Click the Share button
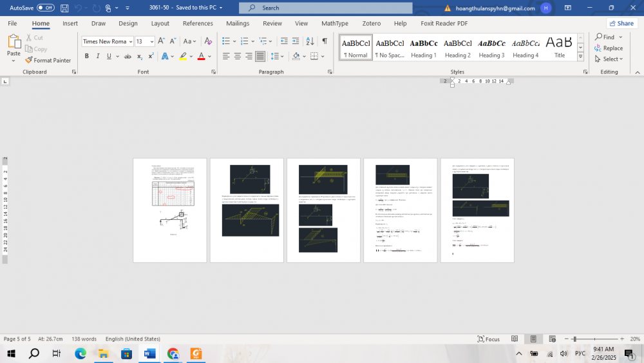The height and width of the screenshot is (363, 644). pyautogui.click(x=621, y=23)
